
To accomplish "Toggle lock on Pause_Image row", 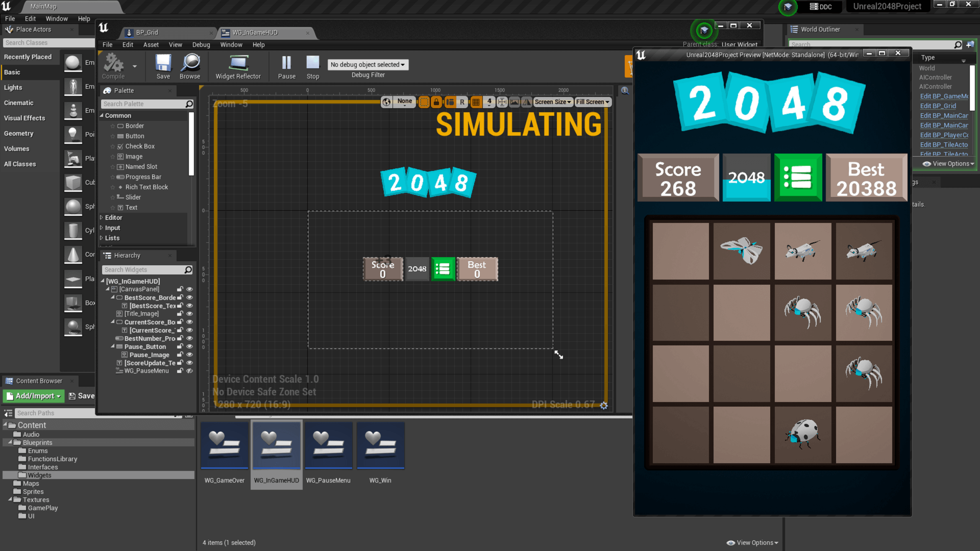I will [x=180, y=355].
